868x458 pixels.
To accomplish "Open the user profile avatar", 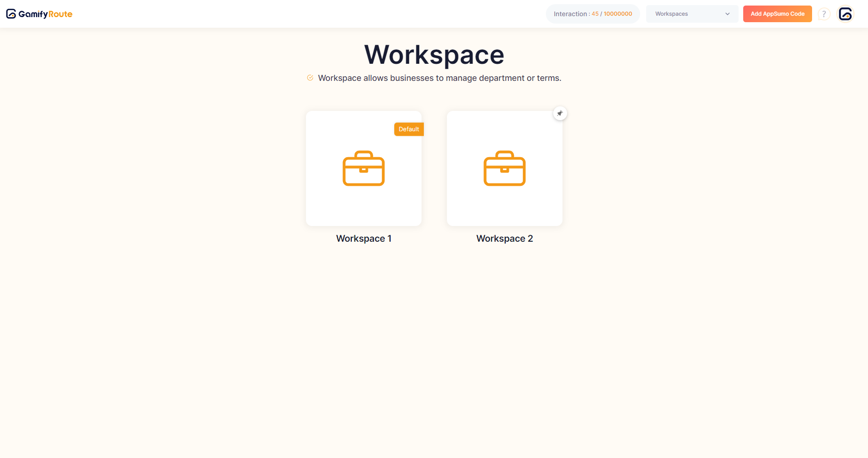I will [845, 14].
